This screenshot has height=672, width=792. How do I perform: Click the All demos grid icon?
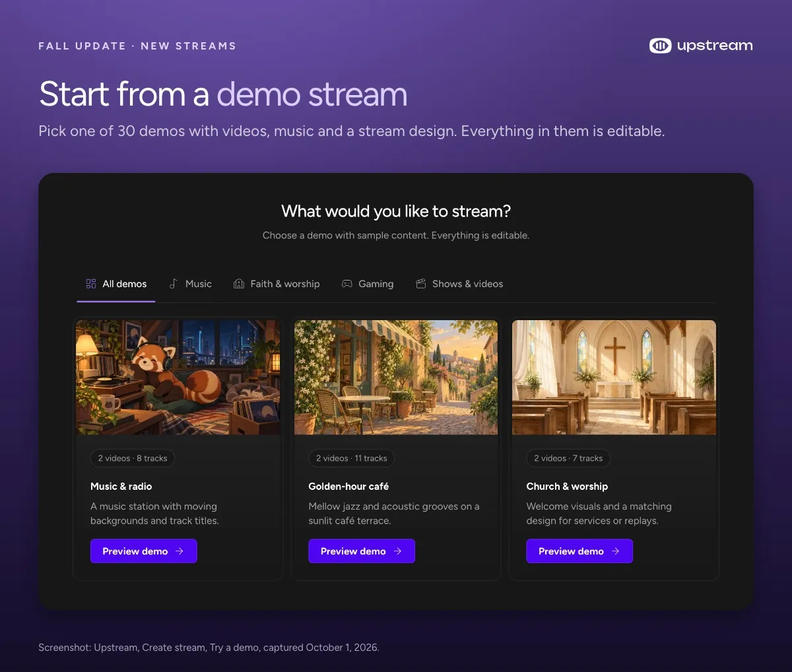[91, 284]
